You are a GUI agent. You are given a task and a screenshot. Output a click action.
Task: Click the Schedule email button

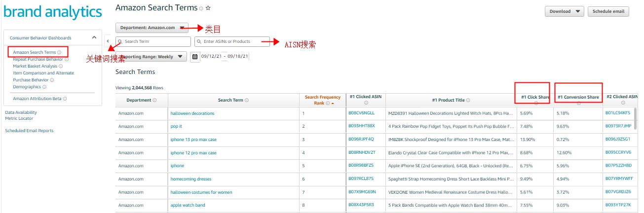point(608,11)
